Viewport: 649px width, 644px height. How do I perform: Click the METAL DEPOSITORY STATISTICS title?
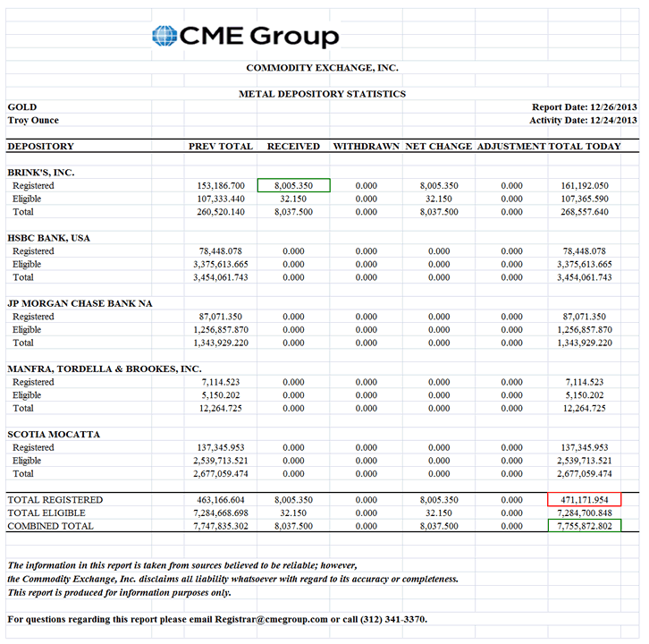322,94
